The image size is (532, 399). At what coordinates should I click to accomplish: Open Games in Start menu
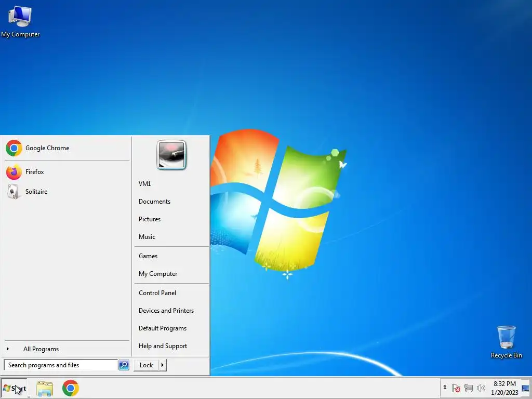coord(171,256)
